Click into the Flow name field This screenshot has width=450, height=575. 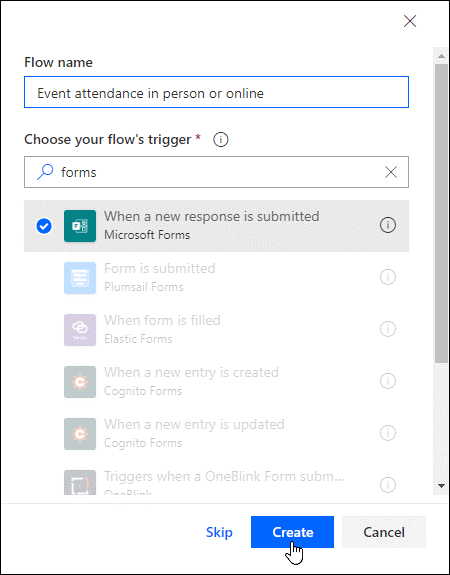(x=216, y=92)
